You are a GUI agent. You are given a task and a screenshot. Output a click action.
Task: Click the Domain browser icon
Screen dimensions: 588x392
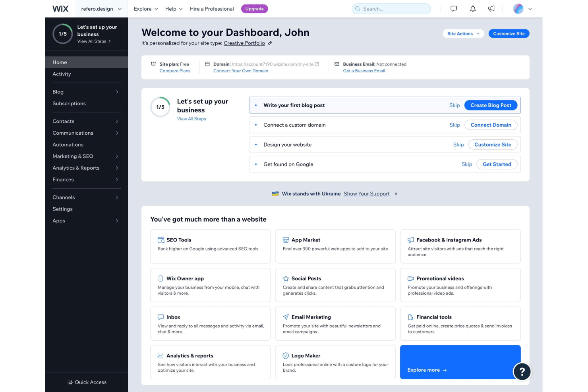207,64
